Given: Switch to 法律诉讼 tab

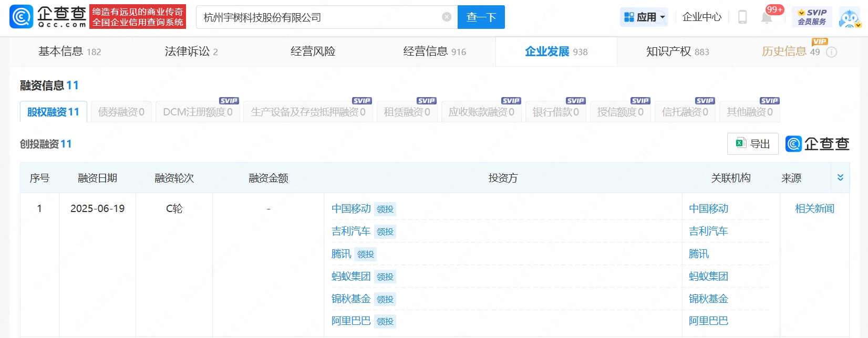Looking at the screenshot, I should point(191,51).
